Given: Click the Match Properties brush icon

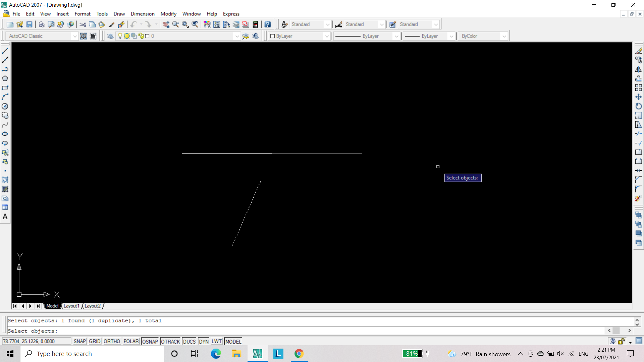Looking at the screenshot, I should point(111,24).
